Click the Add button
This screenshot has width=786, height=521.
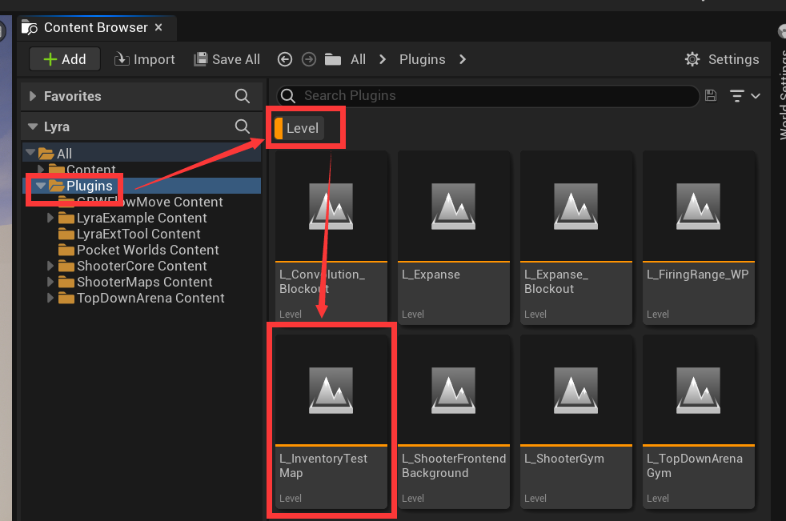[x=65, y=59]
